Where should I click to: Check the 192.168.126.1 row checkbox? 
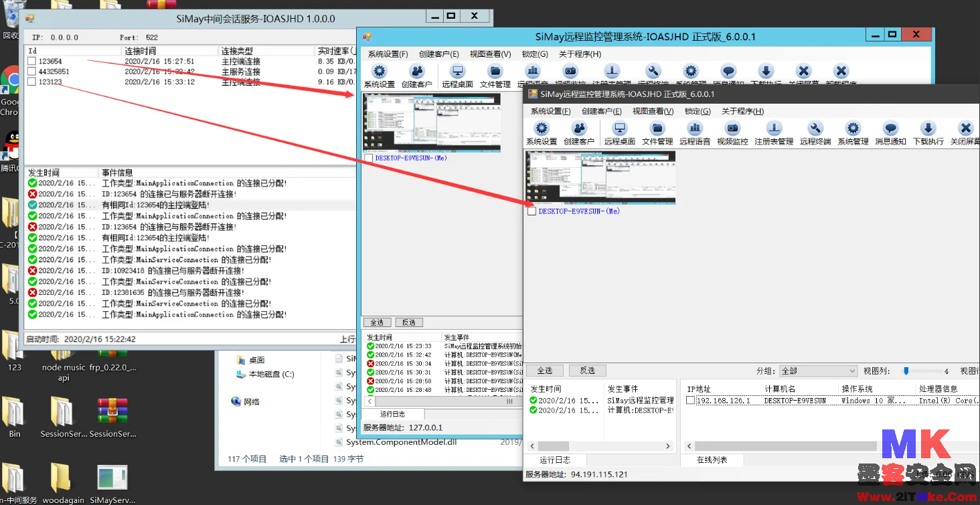pyautogui.click(x=690, y=401)
